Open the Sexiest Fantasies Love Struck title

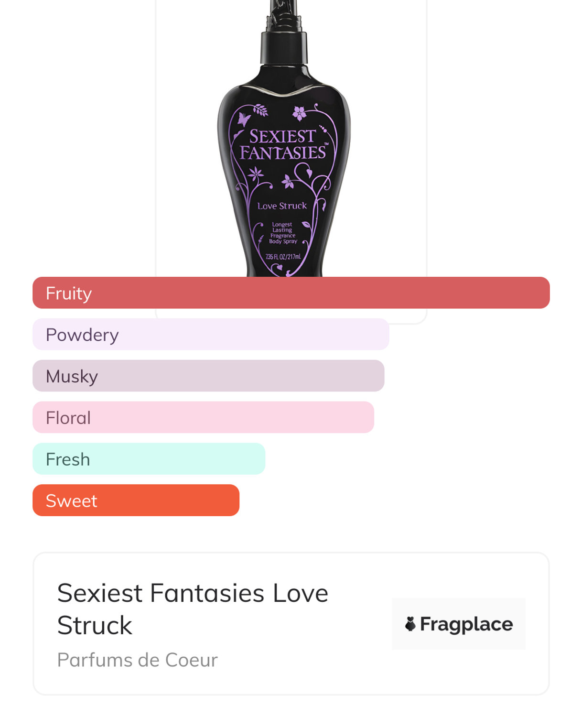(193, 608)
